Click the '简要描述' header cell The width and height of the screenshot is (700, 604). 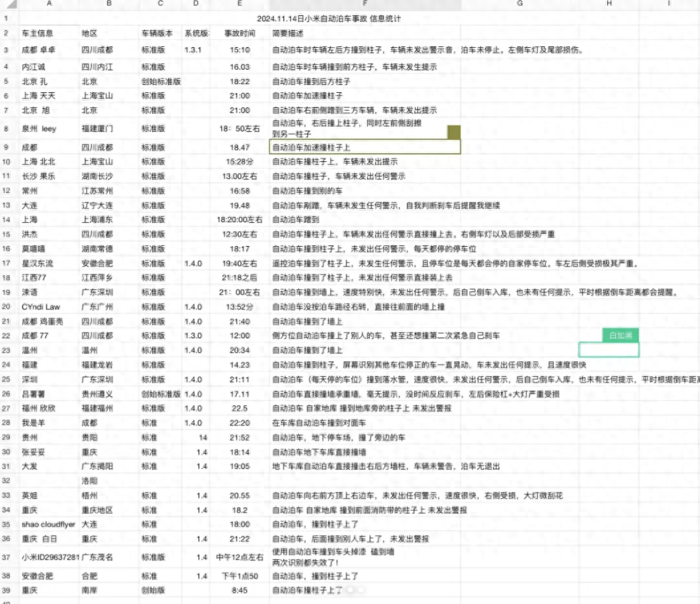(x=288, y=33)
